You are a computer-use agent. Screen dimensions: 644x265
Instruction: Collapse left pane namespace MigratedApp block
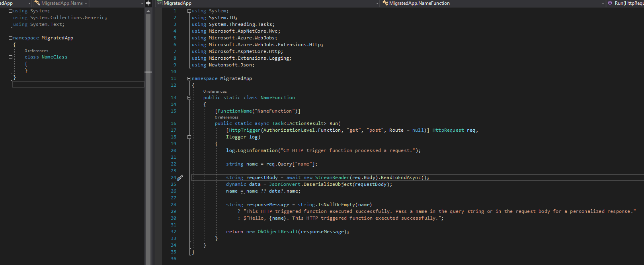click(x=10, y=38)
